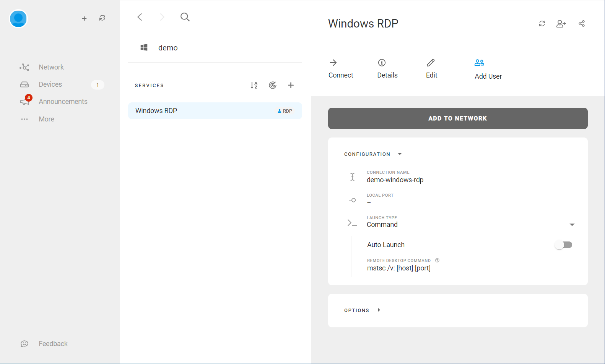
Task: Click the Devices count badge
Action: [98, 85]
